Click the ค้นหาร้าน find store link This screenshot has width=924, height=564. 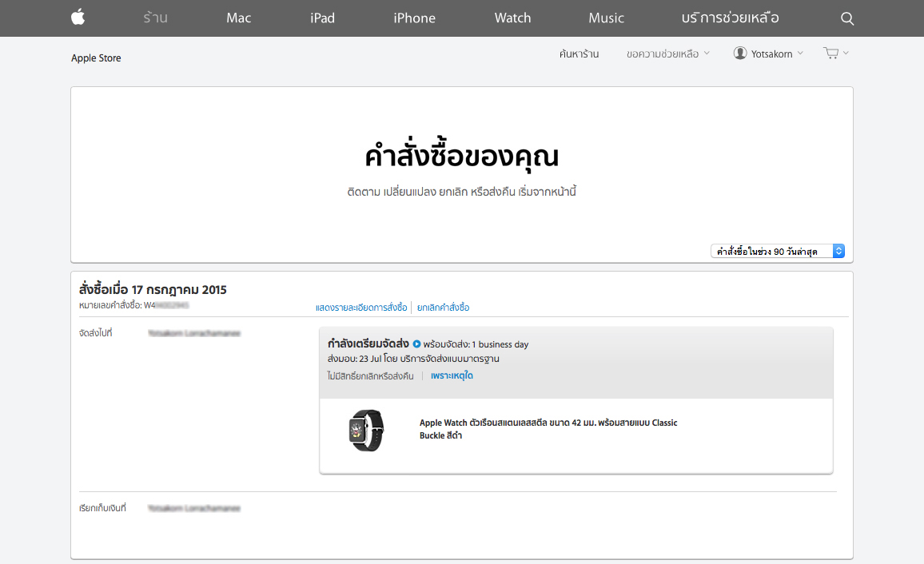point(579,54)
